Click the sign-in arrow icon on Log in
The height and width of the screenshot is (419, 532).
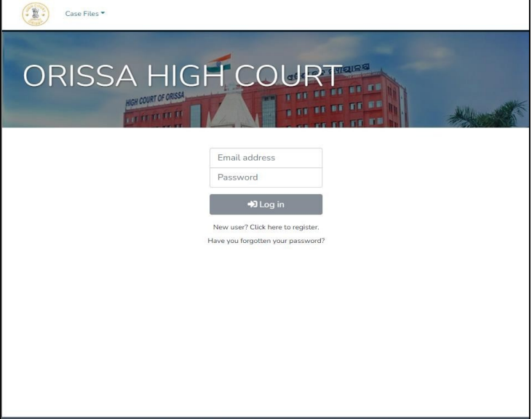(253, 204)
